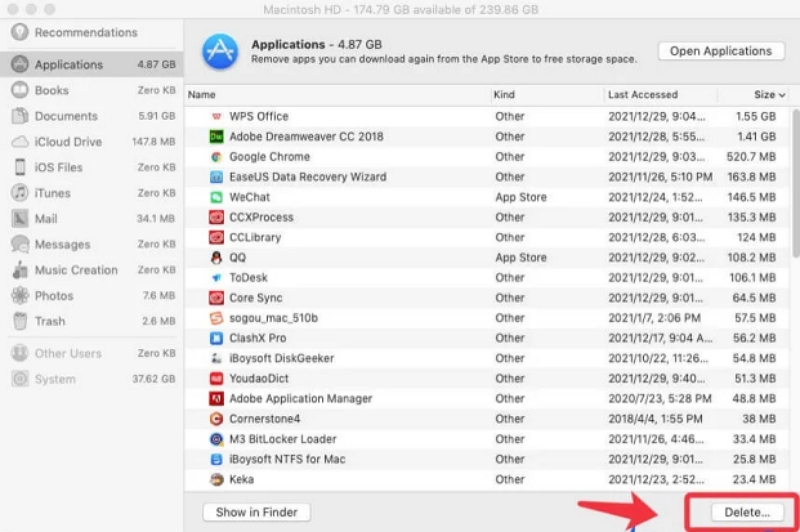The image size is (800, 532).
Task: Select Applications in the sidebar
Action: [92, 64]
